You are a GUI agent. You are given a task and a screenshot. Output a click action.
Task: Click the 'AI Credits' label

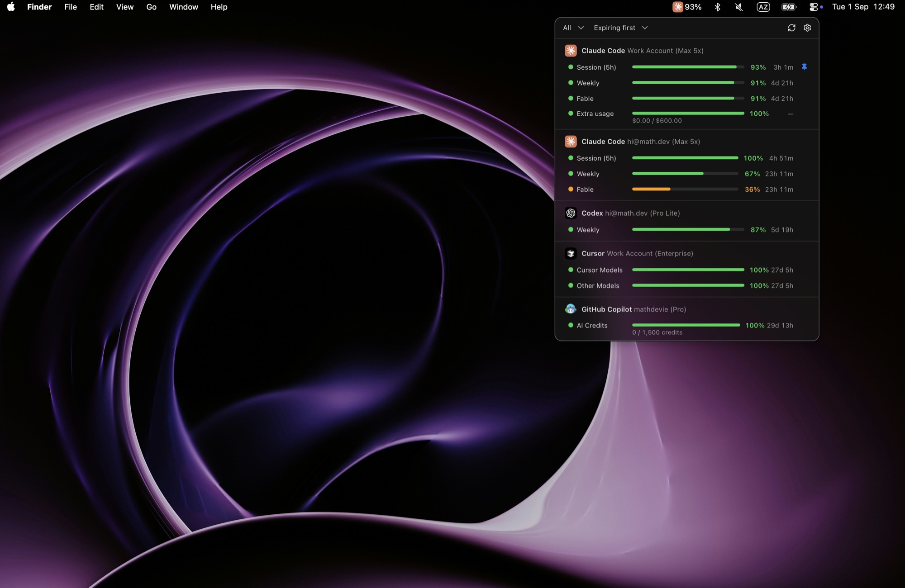pos(592,326)
